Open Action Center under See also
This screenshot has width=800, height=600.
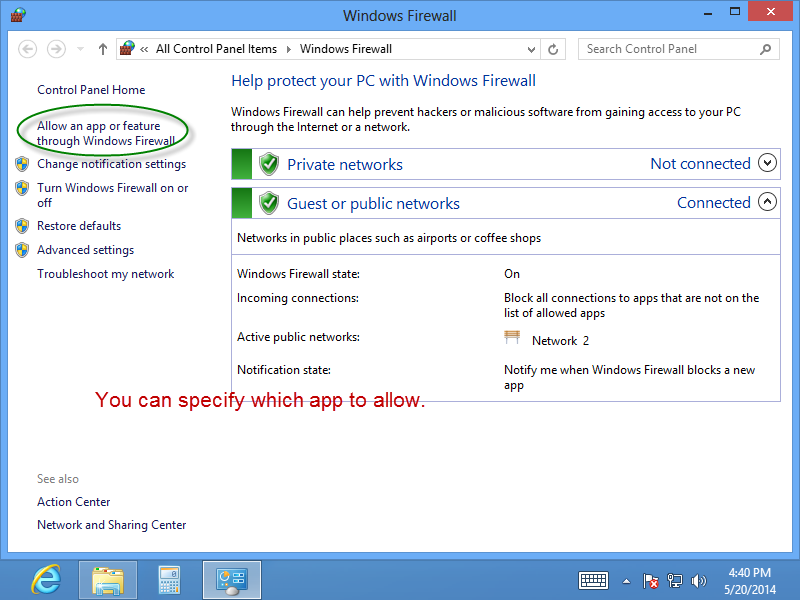[73, 502]
